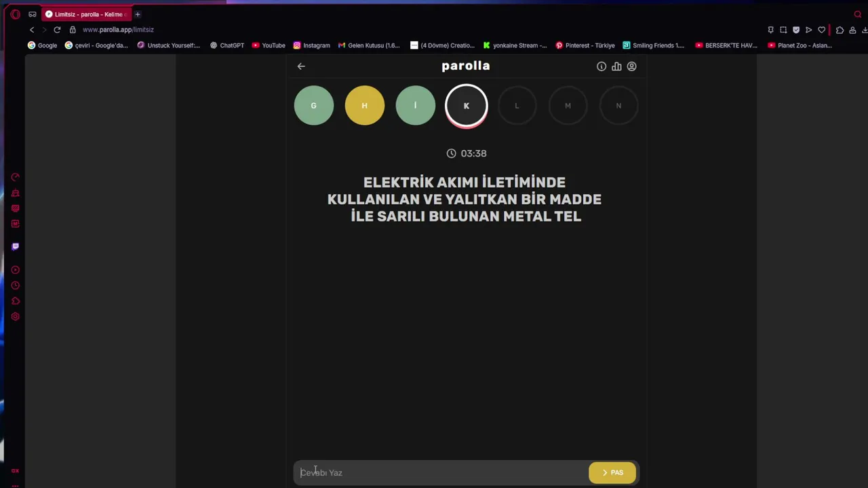Viewport: 868px width, 488px height.
Task: Select the green letter İ circle
Action: tap(416, 106)
